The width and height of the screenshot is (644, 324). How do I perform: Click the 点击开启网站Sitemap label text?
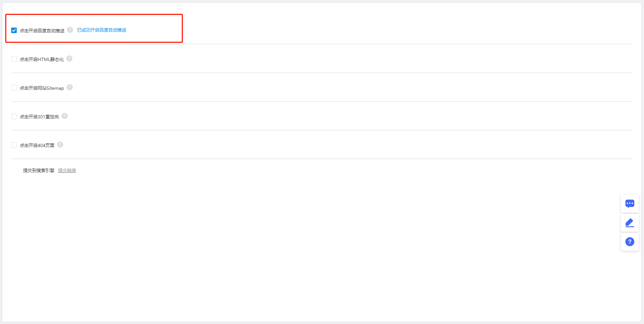pos(42,88)
